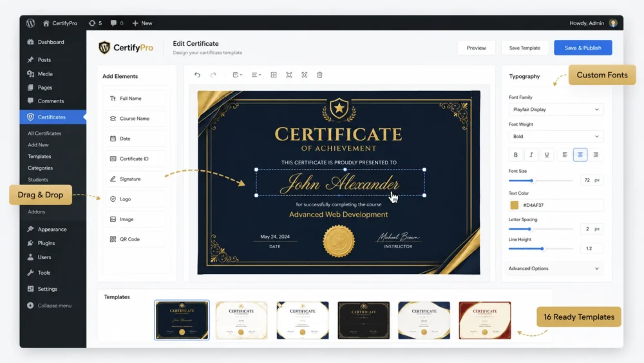Add the Signature element
The width and height of the screenshot is (644, 363).
pos(136,179)
